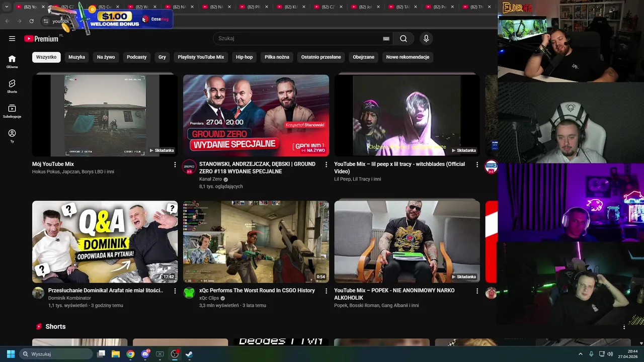644x362 pixels.
Task: Open the POPEK mix thumbnail
Action: pos(407,242)
